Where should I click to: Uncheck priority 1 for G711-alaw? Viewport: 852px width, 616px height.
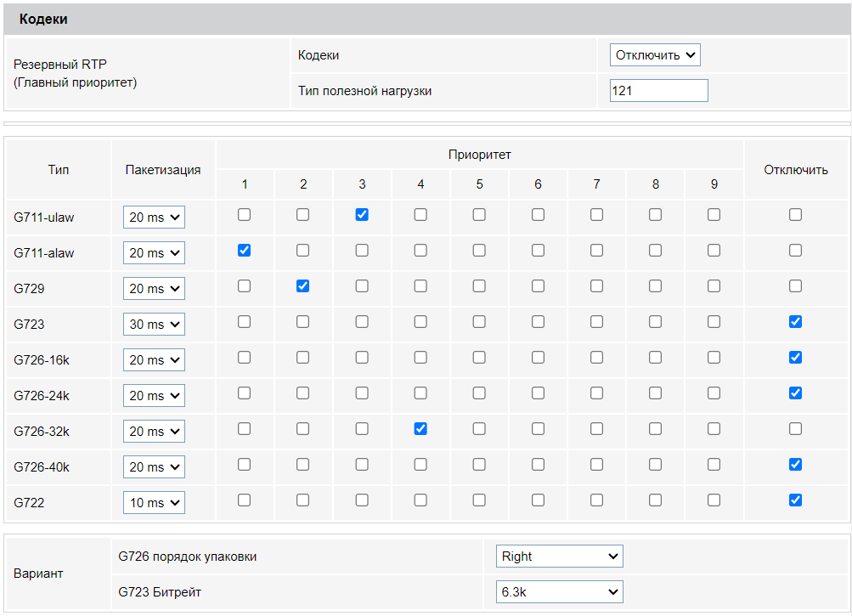click(245, 251)
